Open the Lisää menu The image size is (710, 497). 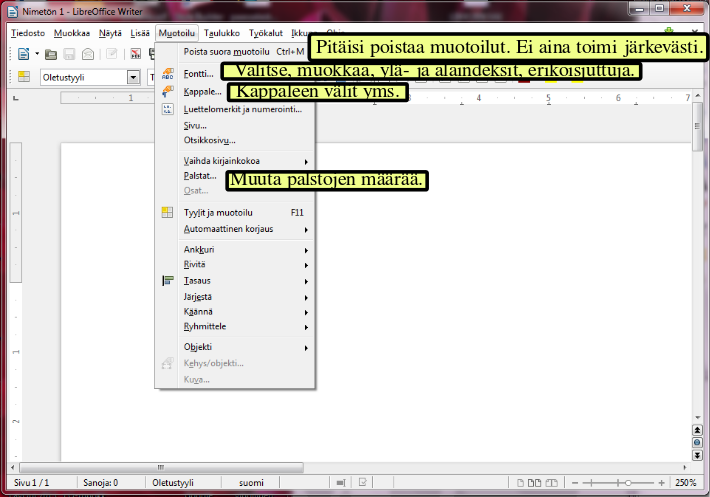(x=140, y=33)
